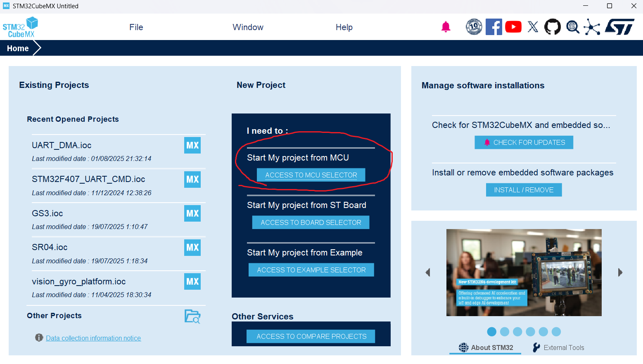Select sixth carousel dot indicator

pos(556,332)
